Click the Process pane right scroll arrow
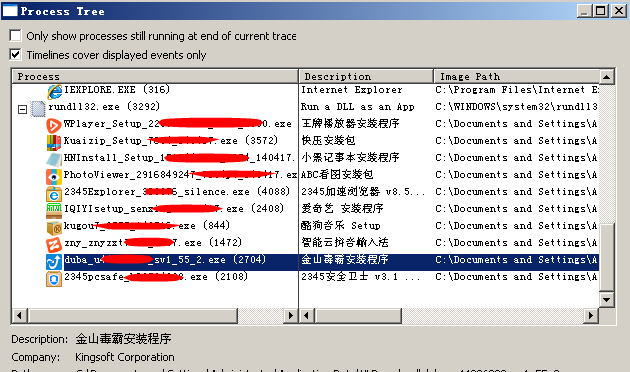The image size is (630, 372). coord(290,316)
